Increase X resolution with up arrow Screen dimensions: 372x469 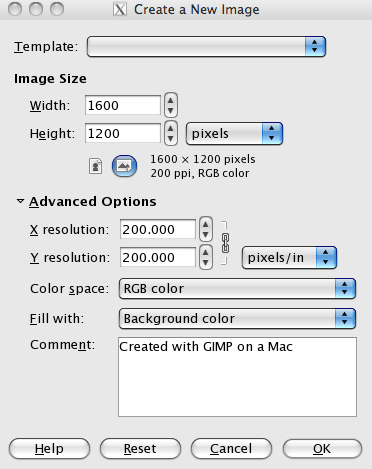tap(206, 224)
